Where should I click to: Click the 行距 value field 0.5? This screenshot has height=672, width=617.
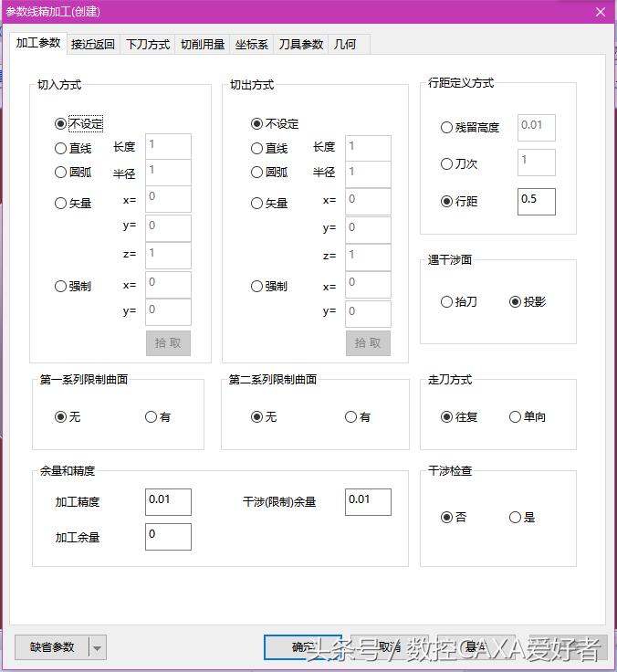pyautogui.click(x=537, y=202)
